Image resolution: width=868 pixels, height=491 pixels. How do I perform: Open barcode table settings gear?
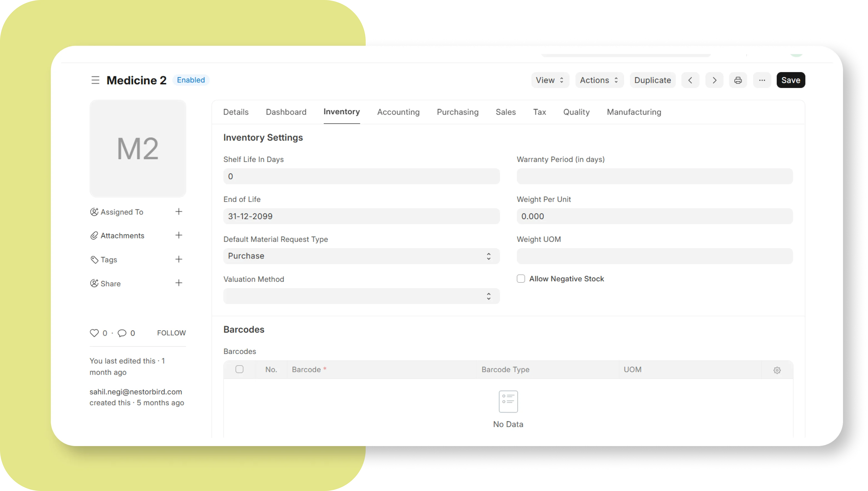point(777,370)
